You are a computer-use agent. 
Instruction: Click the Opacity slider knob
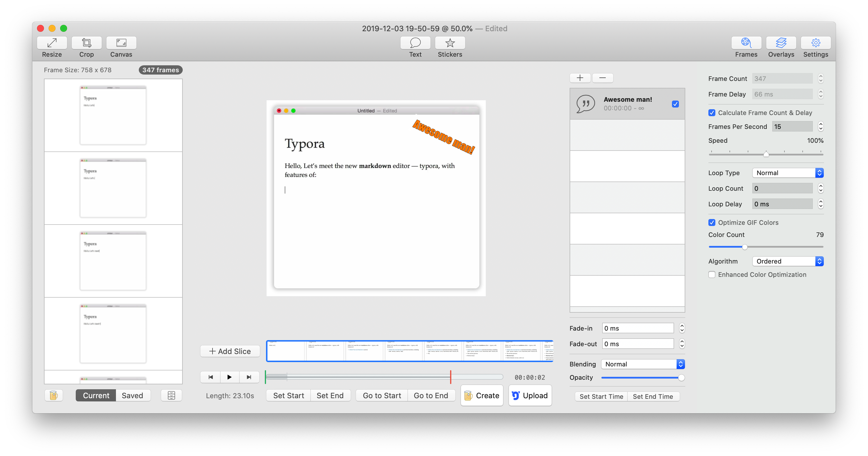click(x=681, y=377)
